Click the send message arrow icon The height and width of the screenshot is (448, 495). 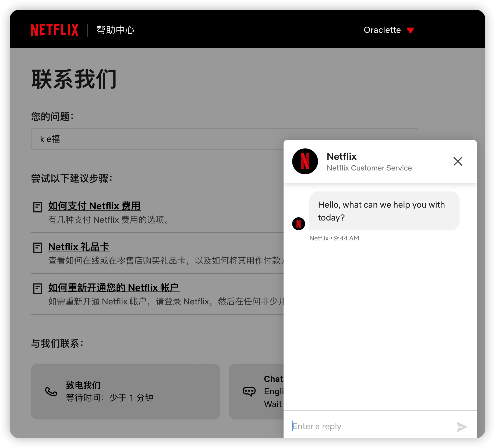point(462,427)
